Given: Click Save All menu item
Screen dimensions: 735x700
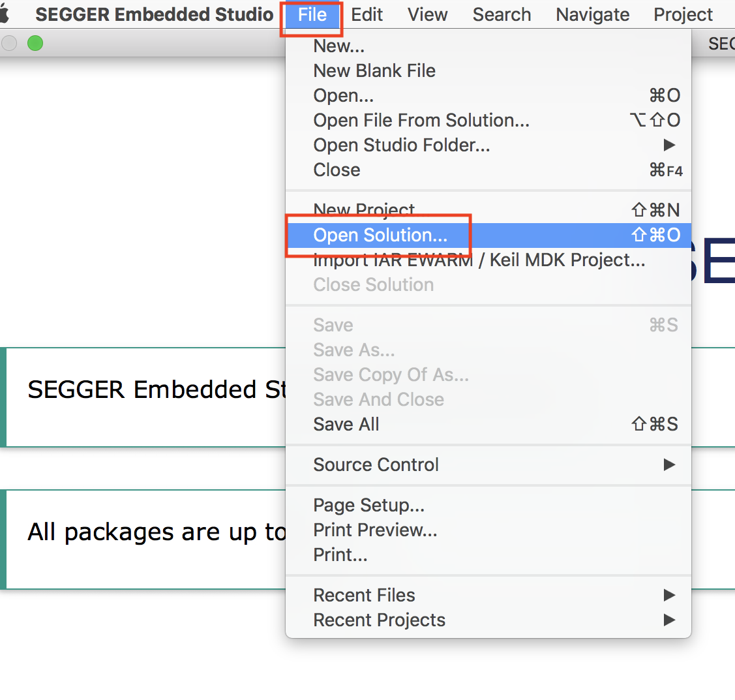Looking at the screenshot, I should point(488,424).
